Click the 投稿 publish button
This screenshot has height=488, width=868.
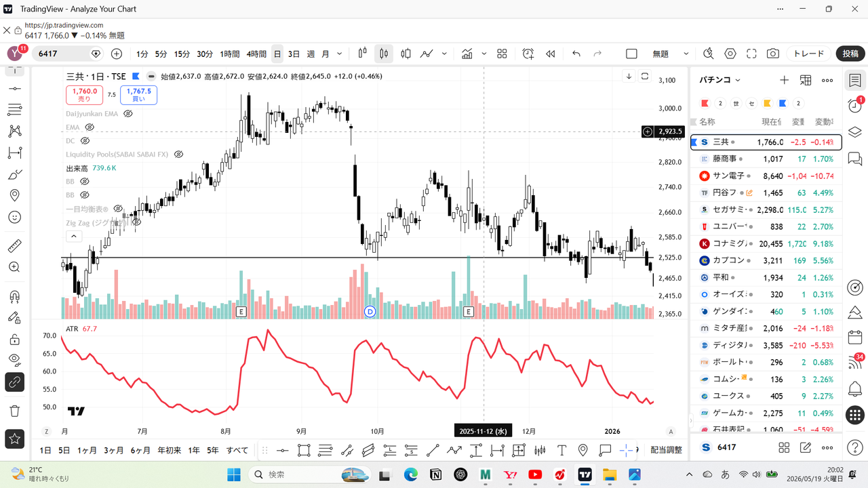(x=850, y=54)
